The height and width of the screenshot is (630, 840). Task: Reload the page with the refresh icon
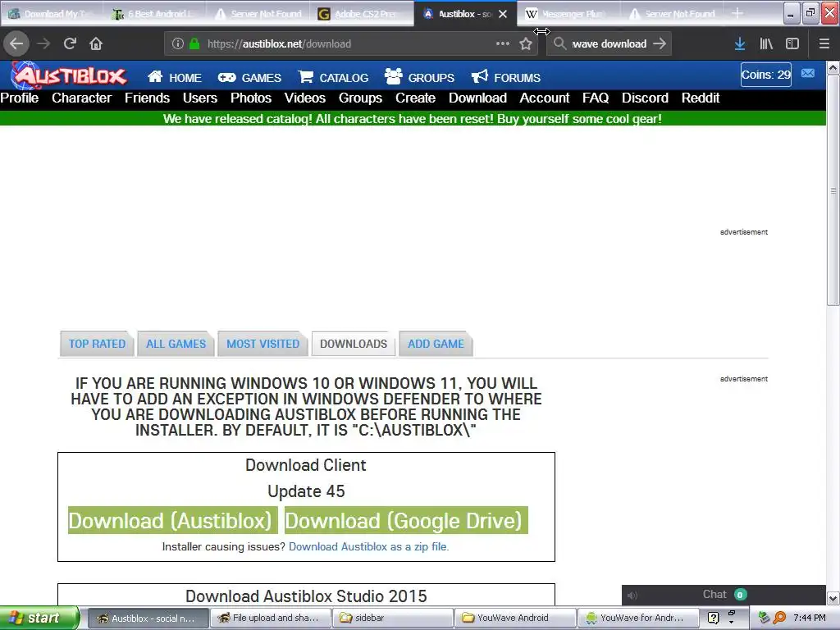tap(70, 43)
